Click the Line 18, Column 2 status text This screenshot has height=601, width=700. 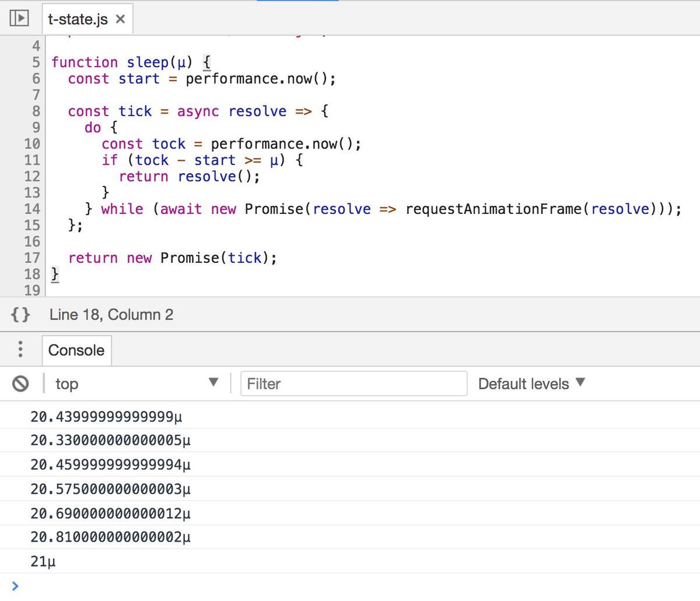[111, 315]
